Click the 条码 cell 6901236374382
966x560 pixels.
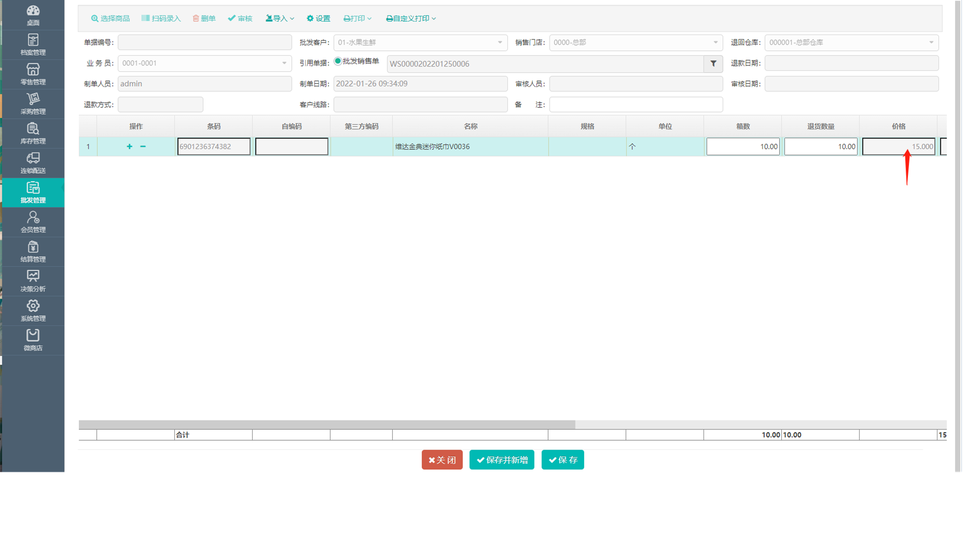point(214,147)
